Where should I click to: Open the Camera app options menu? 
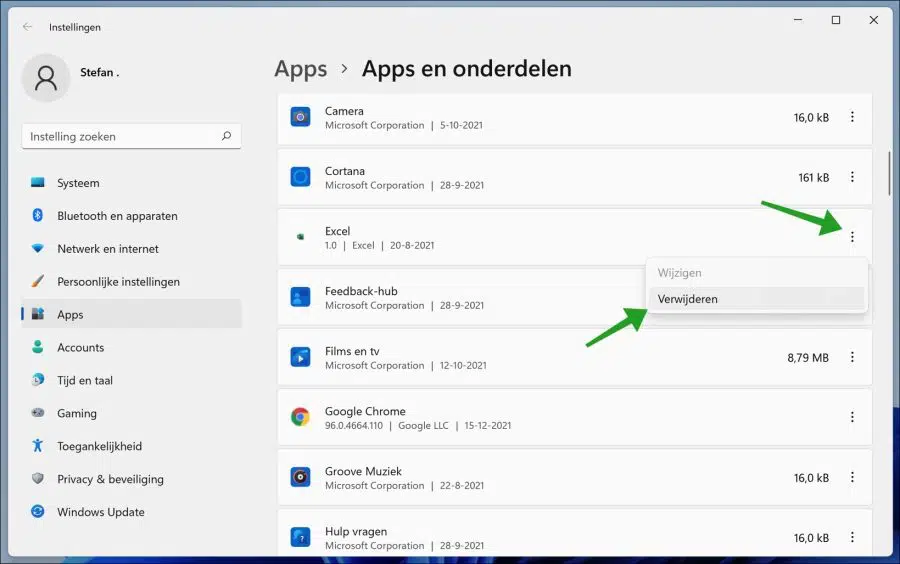[x=852, y=117]
